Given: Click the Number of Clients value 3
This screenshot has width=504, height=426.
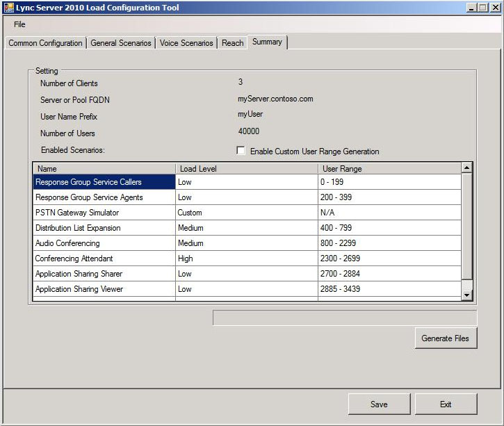Looking at the screenshot, I should (x=241, y=82).
